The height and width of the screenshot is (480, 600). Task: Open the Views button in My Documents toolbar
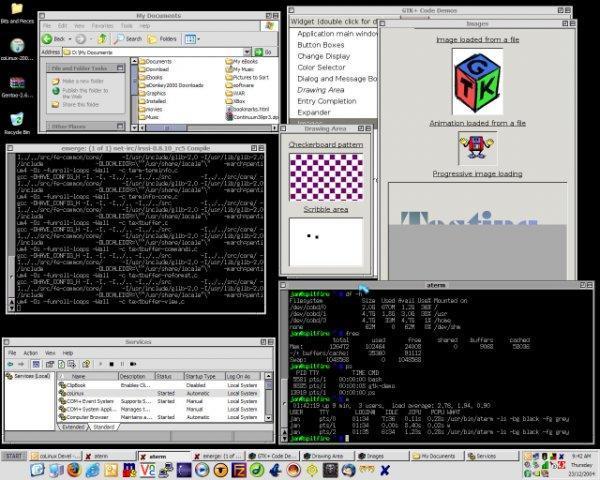pos(192,39)
